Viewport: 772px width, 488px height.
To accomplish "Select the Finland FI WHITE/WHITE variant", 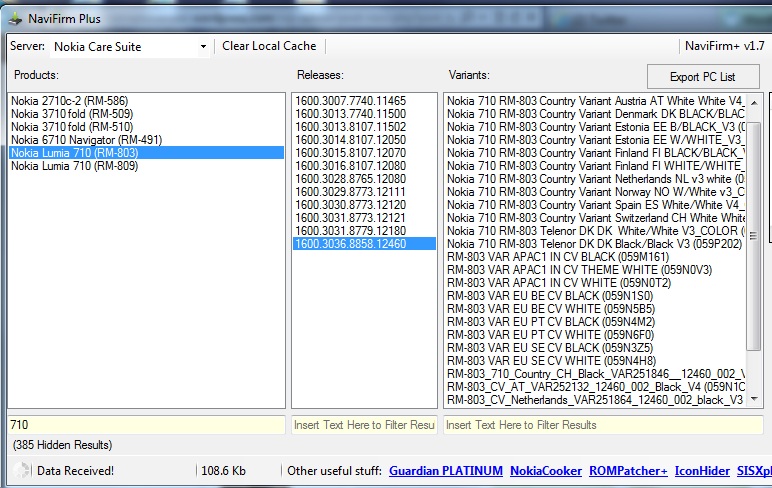I will click(596, 166).
